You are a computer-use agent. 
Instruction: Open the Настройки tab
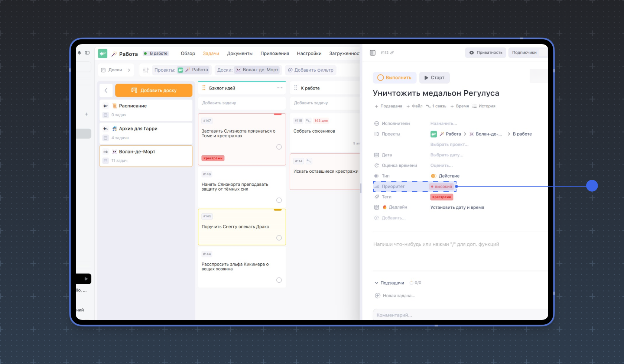309,53
